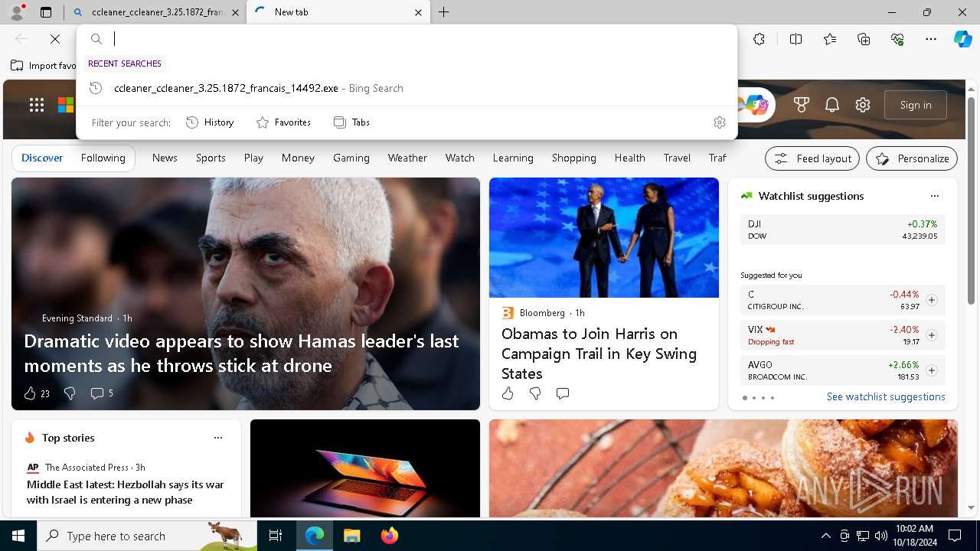Add Citigroup to watchlist
Image resolution: width=980 pixels, height=551 pixels.
click(x=932, y=300)
